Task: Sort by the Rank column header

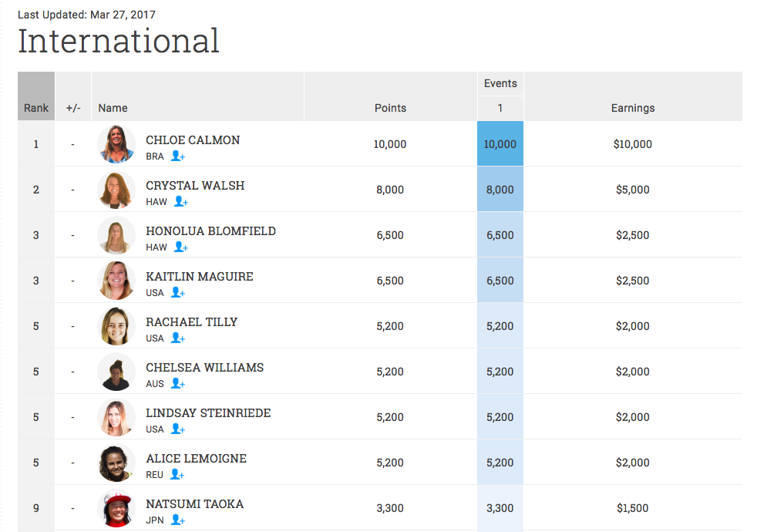Action: point(36,108)
